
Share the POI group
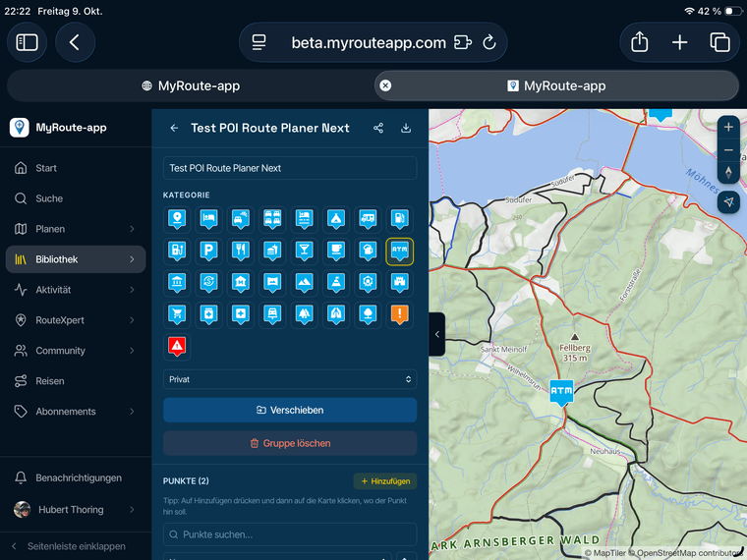(378, 128)
